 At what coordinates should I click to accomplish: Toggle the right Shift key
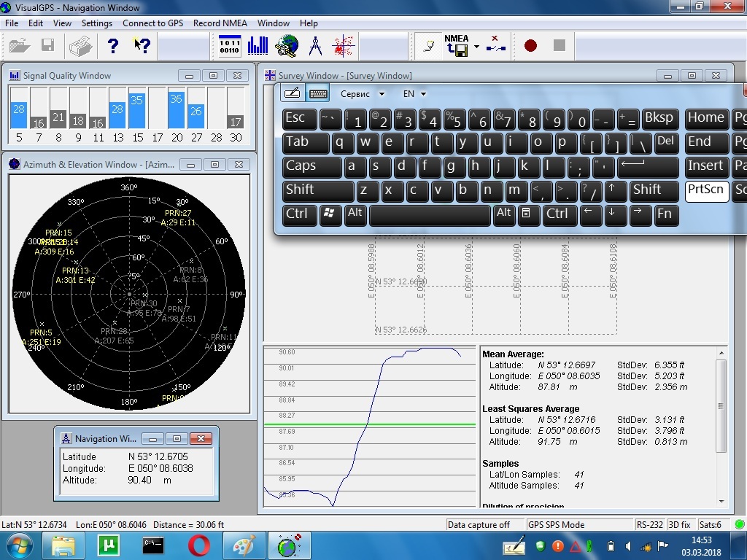coord(654,191)
